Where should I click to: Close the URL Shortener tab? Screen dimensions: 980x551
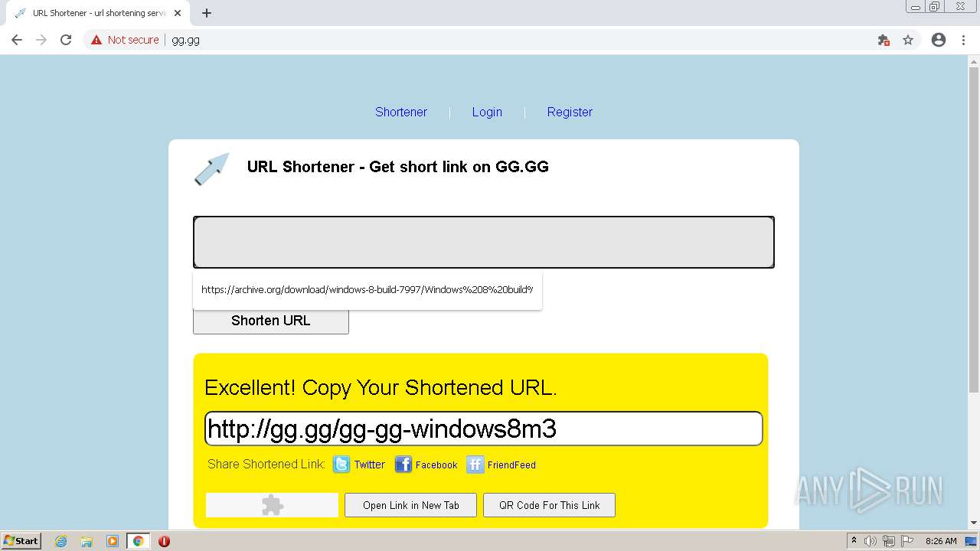pos(178,13)
